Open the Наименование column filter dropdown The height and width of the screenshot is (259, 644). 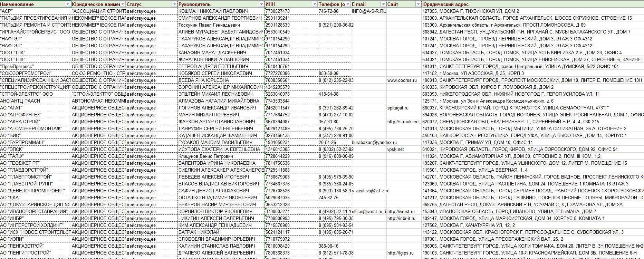pyautogui.click(x=67, y=4)
